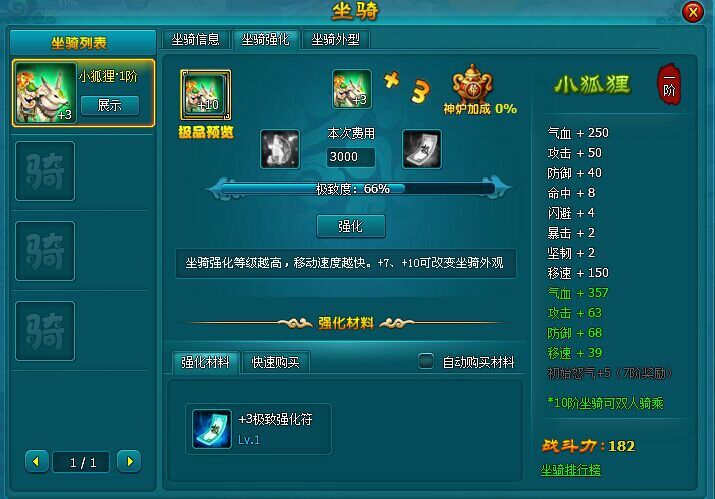
Task: Click the +3 fox mount icon beside the multiplier
Action: pos(352,89)
